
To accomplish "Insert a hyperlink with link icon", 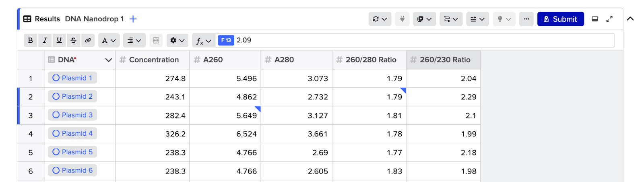I will pos(88,40).
